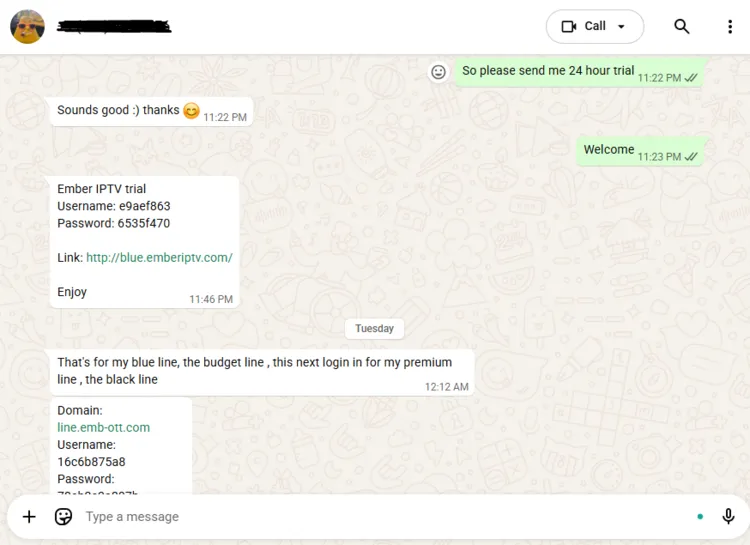This screenshot has width=750, height=545.
Task: Open the contact's profile picture
Action: (x=27, y=27)
